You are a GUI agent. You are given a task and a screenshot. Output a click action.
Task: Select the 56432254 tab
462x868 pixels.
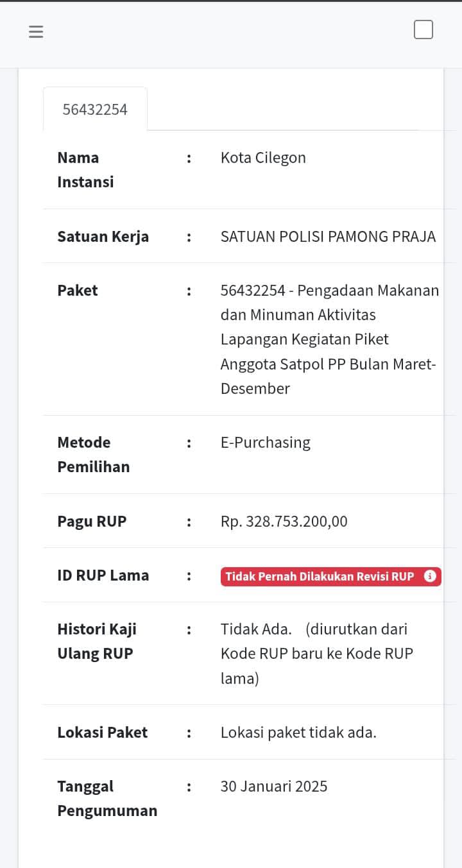coord(95,109)
